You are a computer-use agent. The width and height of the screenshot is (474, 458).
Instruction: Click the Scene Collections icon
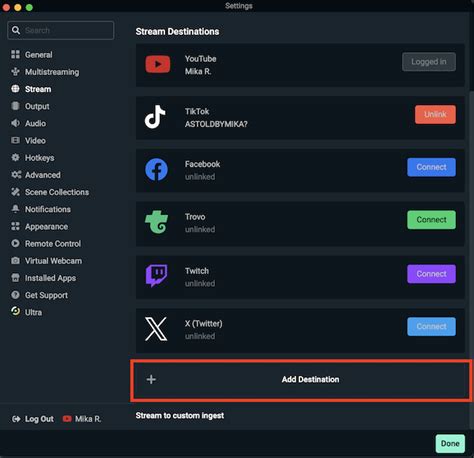click(x=15, y=192)
